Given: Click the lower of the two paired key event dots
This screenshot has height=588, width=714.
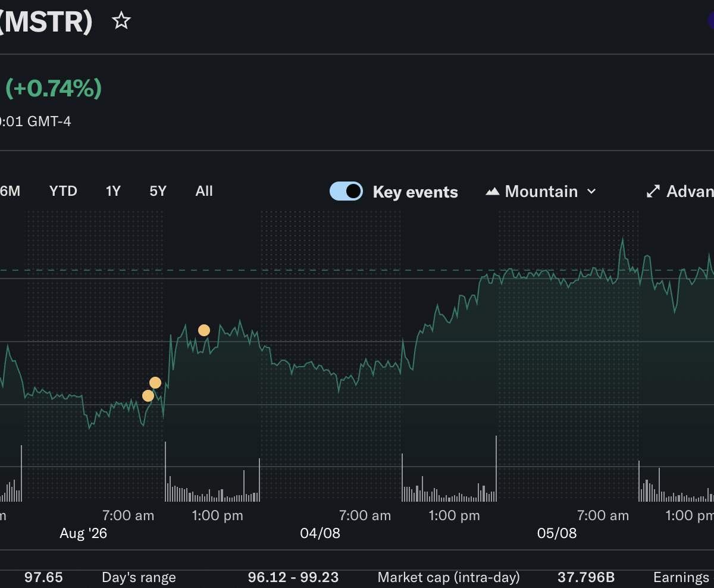Looking at the screenshot, I should [148, 396].
